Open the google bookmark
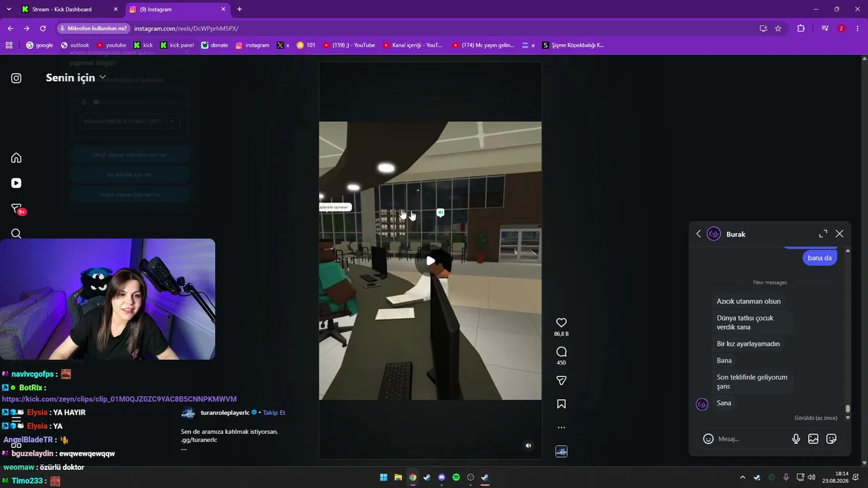868x488 pixels. (x=39, y=45)
